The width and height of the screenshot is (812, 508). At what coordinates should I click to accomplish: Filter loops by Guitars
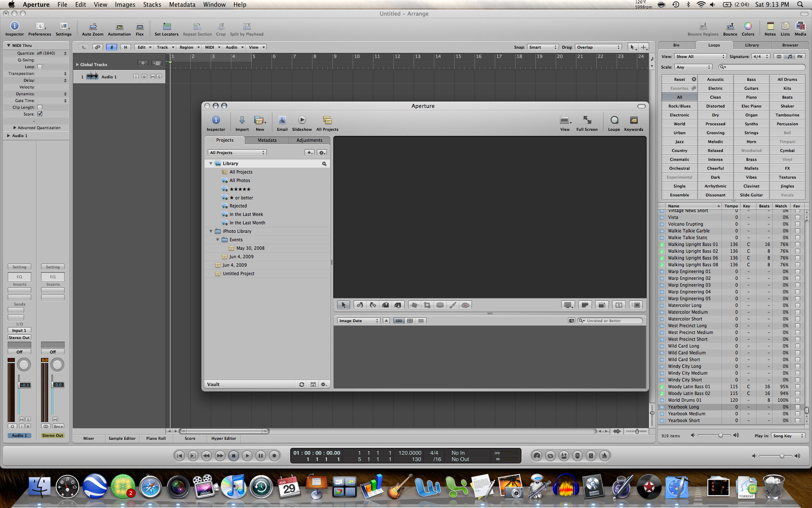tap(752, 88)
